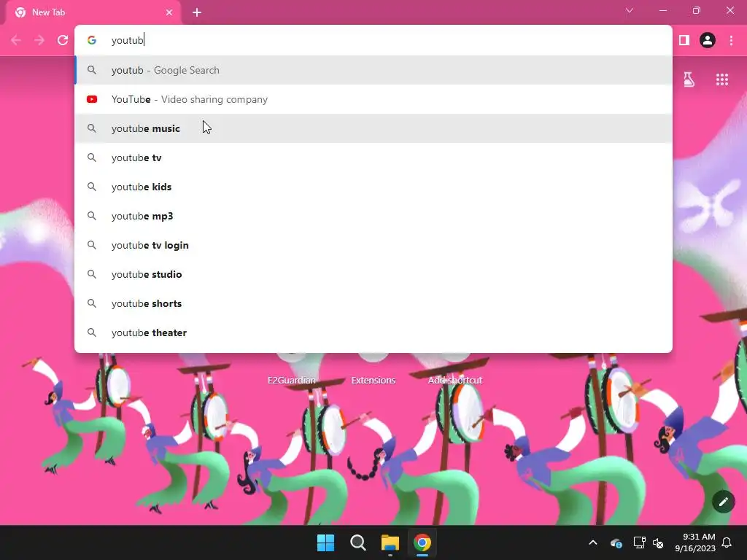Open the Windows Start menu
This screenshot has height=560, width=747.
326,542
